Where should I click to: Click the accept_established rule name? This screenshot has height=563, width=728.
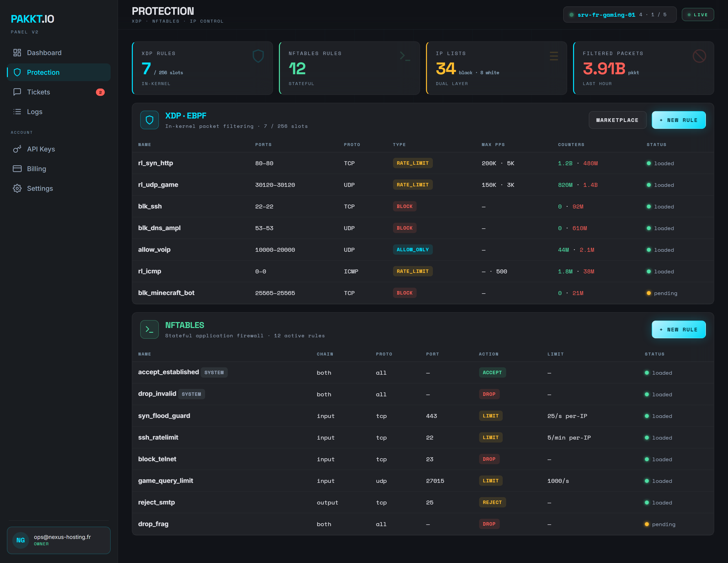pos(168,372)
